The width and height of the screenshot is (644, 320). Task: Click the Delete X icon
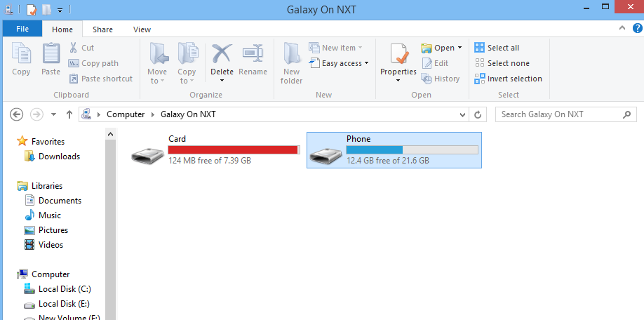(x=222, y=54)
